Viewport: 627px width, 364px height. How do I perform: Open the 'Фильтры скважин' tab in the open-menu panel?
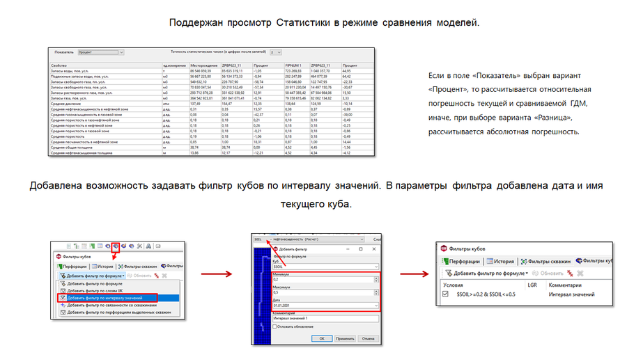pos(137,267)
